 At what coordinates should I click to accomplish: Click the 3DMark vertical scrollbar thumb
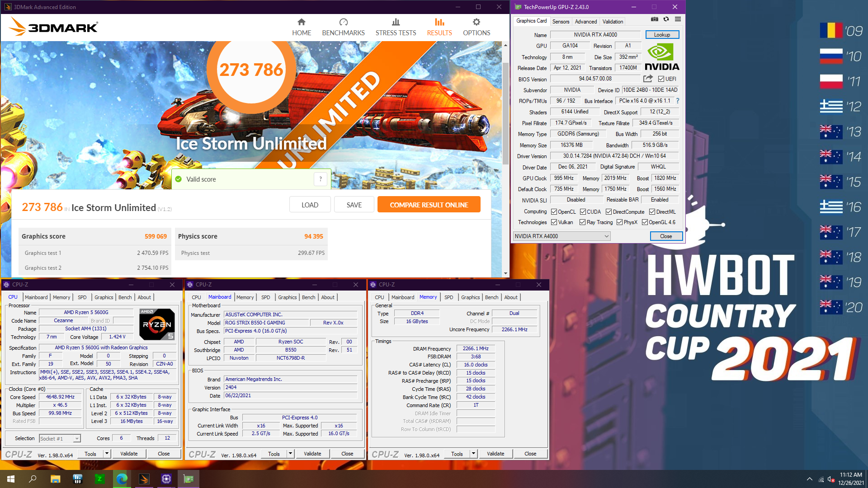click(x=505, y=113)
